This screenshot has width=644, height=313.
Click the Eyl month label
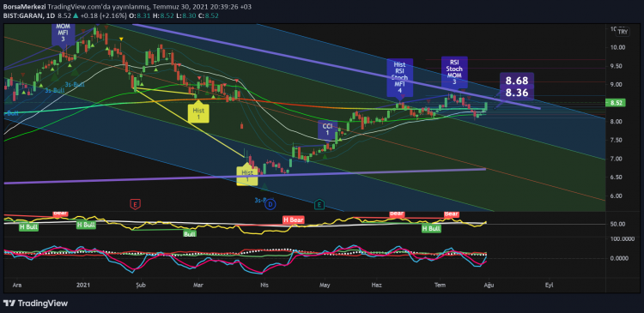click(x=549, y=285)
